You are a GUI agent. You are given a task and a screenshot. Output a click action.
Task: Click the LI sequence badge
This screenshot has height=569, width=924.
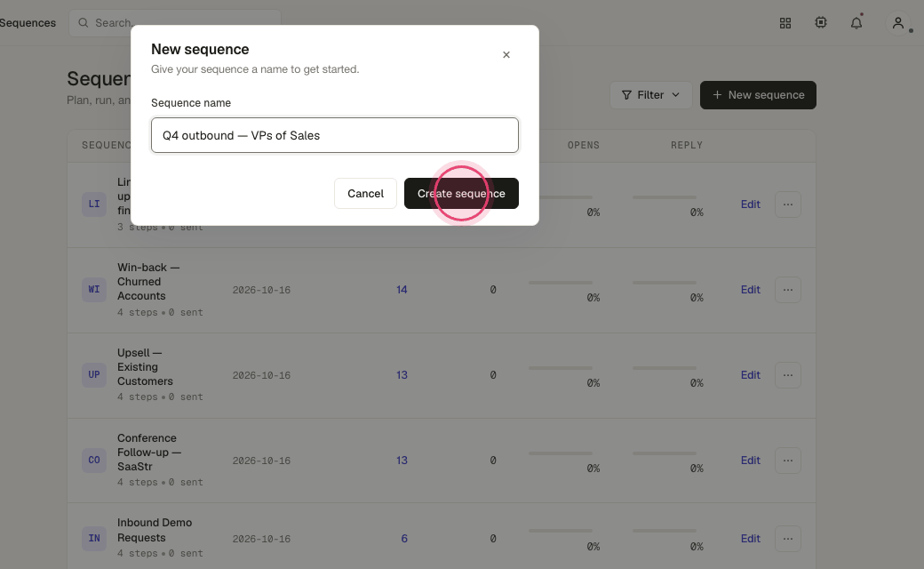click(x=94, y=204)
